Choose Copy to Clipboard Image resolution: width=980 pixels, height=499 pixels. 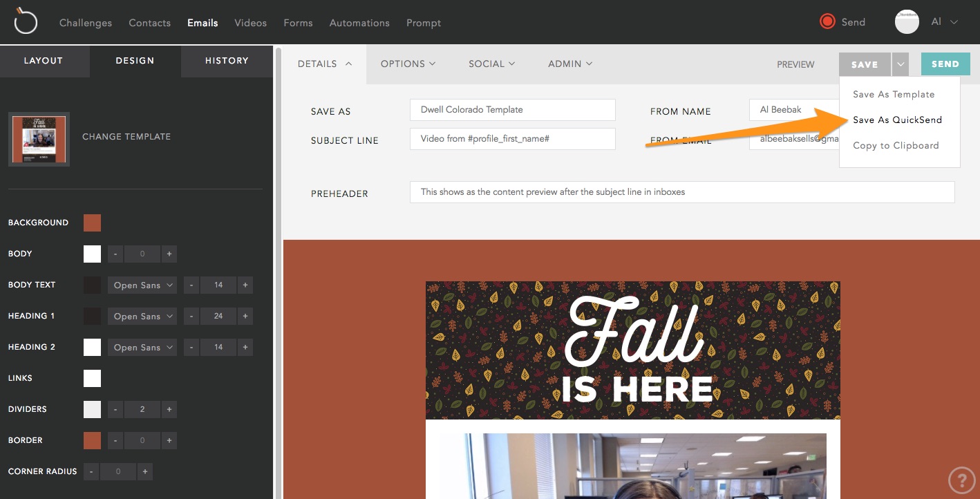click(x=896, y=145)
